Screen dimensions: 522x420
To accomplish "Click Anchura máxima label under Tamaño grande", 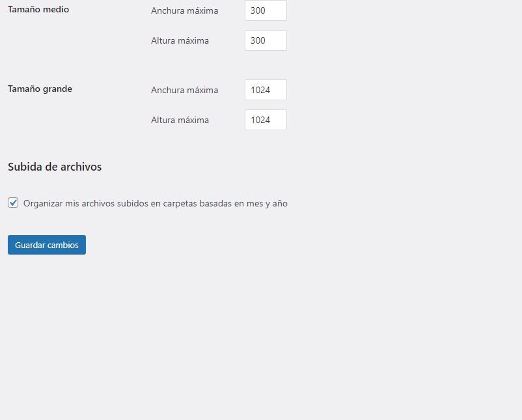I will coord(184,90).
